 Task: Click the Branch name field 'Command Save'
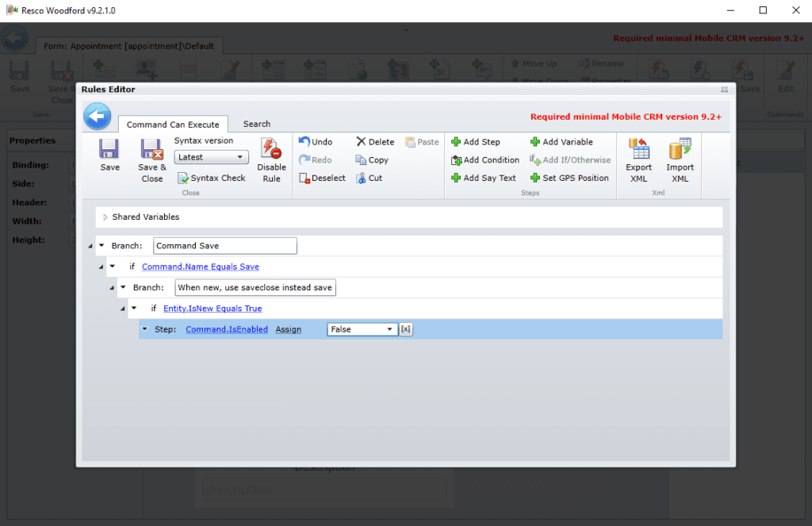coord(224,246)
